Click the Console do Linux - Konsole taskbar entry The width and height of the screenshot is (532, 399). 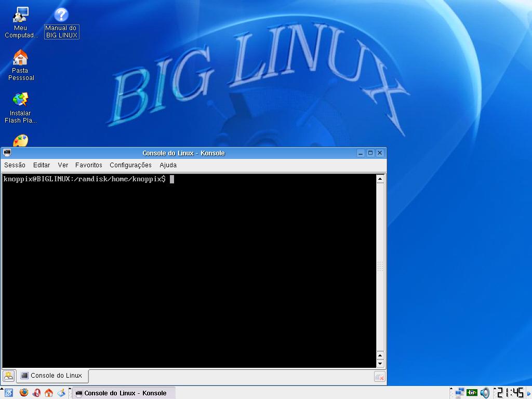click(x=124, y=393)
